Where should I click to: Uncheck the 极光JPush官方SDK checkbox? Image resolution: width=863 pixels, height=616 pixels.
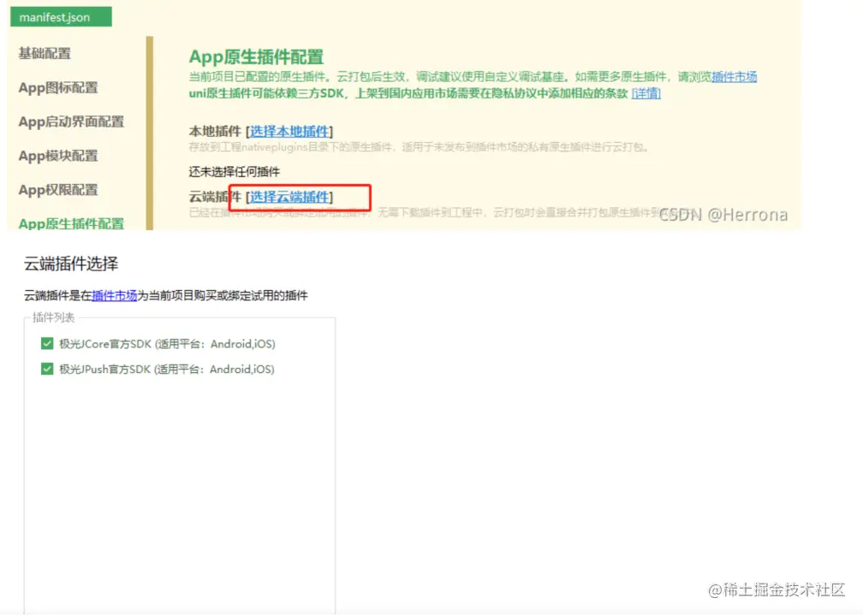[x=47, y=370]
